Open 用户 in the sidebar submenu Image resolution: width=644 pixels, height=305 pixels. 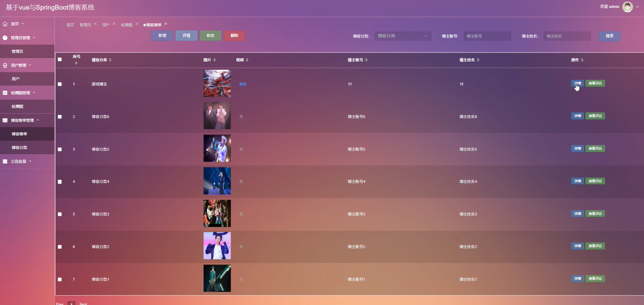pyautogui.click(x=27, y=79)
